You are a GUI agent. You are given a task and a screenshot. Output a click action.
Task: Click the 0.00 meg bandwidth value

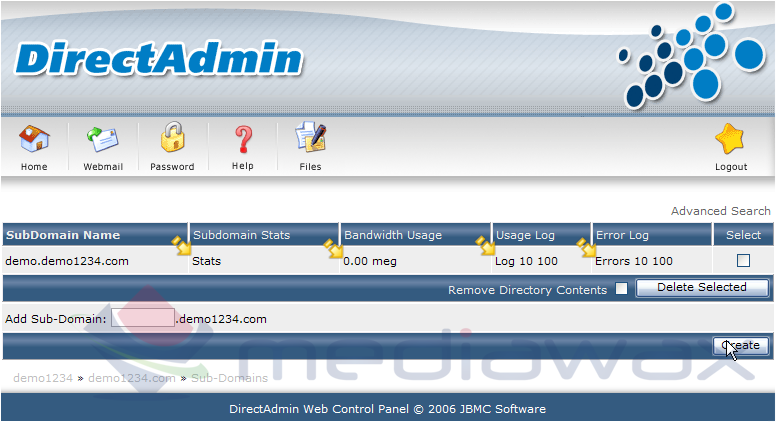[x=370, y=261]
